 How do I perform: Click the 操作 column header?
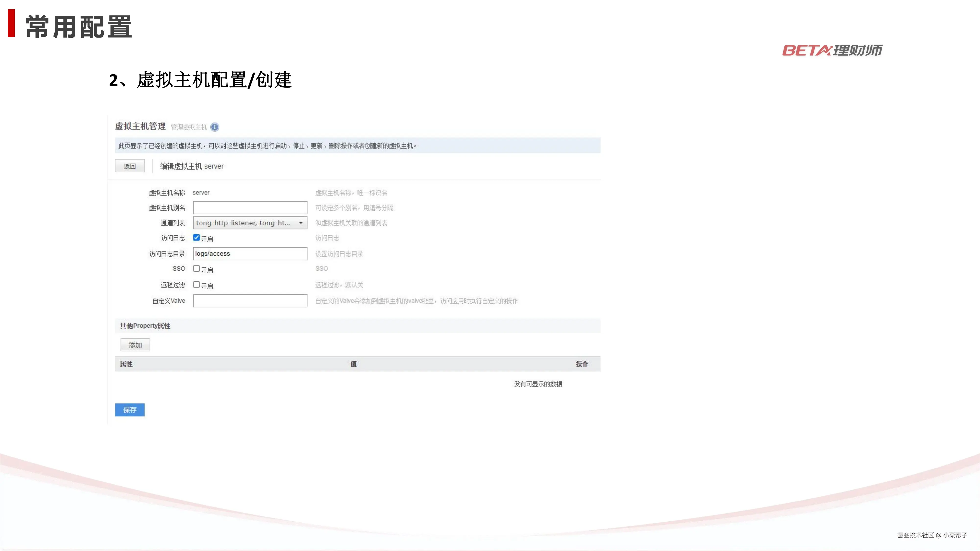tap(582, 364)
